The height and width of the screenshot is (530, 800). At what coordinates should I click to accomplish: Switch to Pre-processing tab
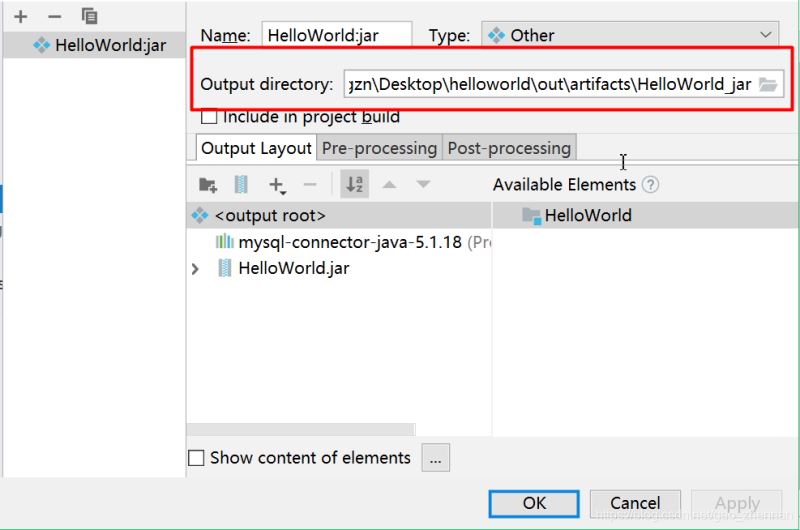(379, 148)
